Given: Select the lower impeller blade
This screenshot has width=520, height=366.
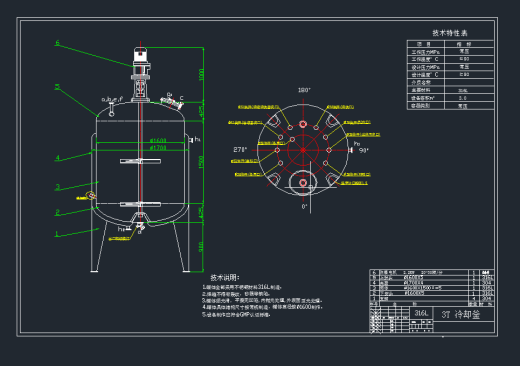Looking at the screenshot, I should pyautogui.click(x=140, y=204).
